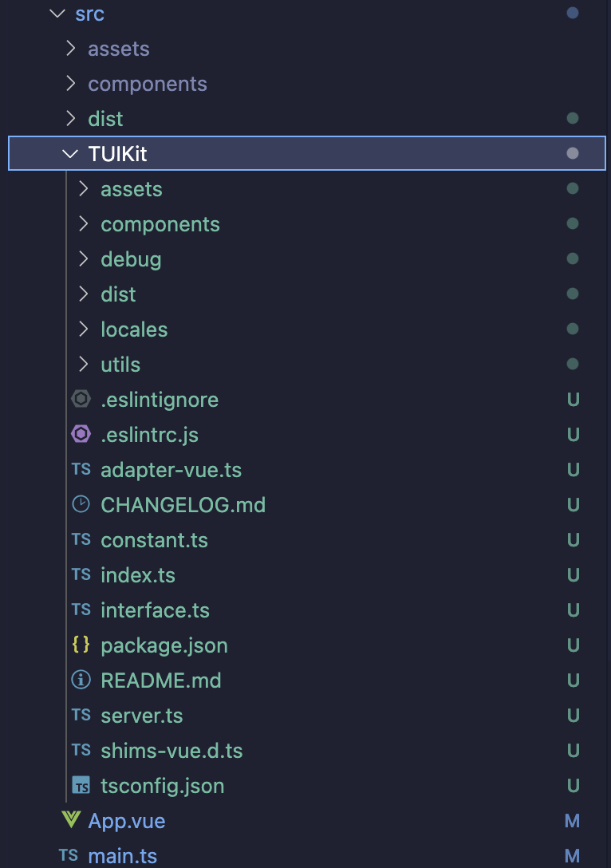
Task: Open the main.ts file
Action: [x=122, y=855]
